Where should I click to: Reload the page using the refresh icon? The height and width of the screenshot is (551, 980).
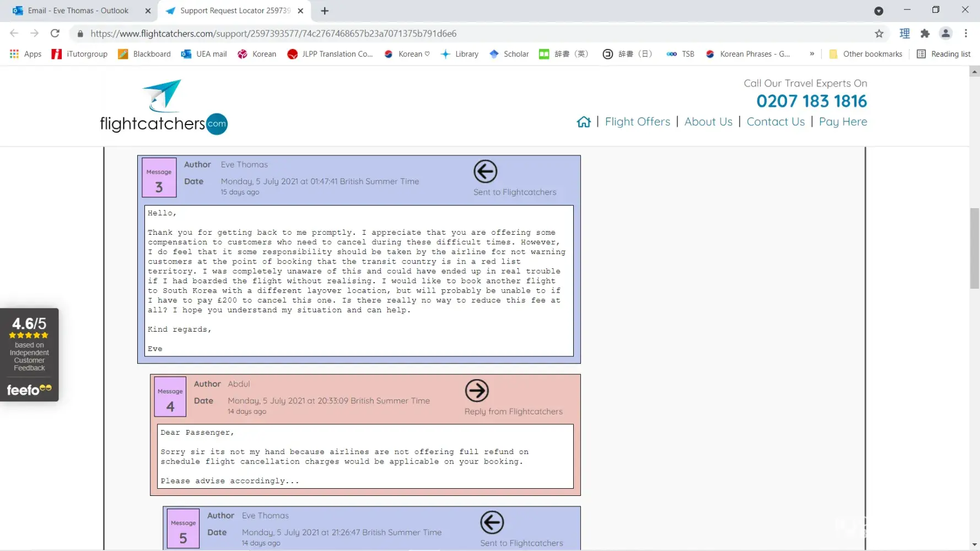pos(55,34)
